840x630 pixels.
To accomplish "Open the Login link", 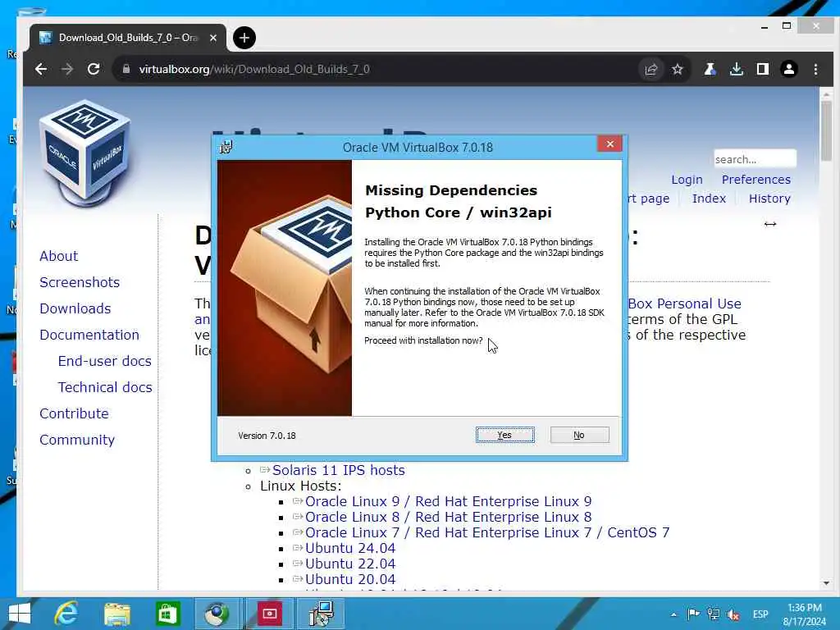I will [687, 180].
